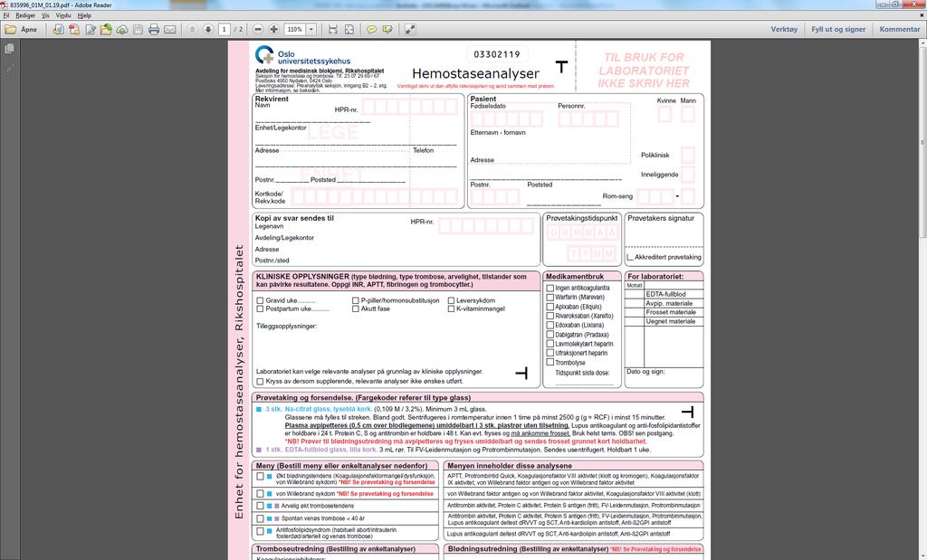Add a sticky note comment
927x560 pixels.
(x=371, y=29)
